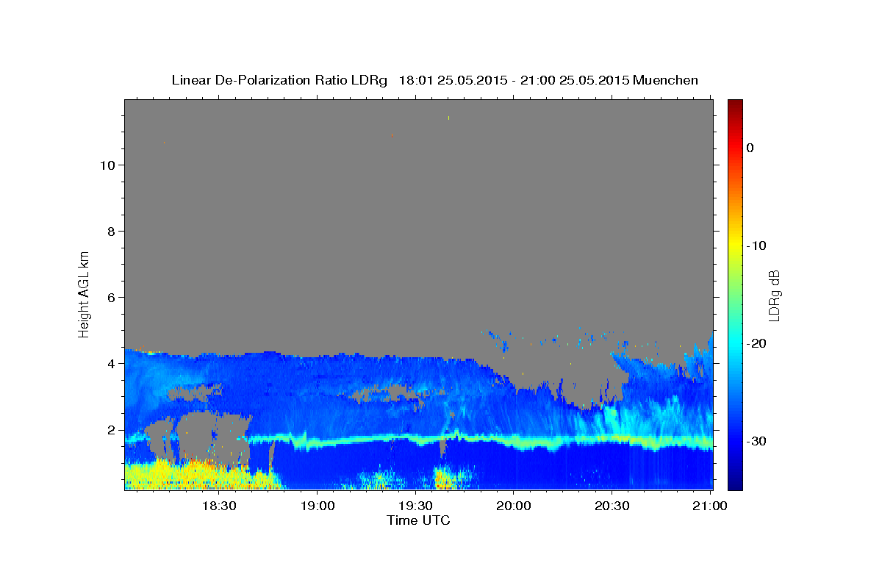
Task: Click the 'LDRg dB' colorbar label
Action: coord(774,295)
